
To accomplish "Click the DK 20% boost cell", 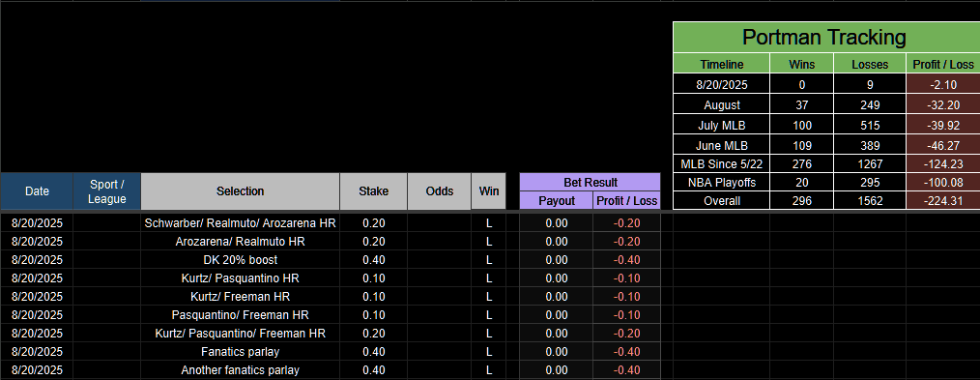I will click(240, 259).
